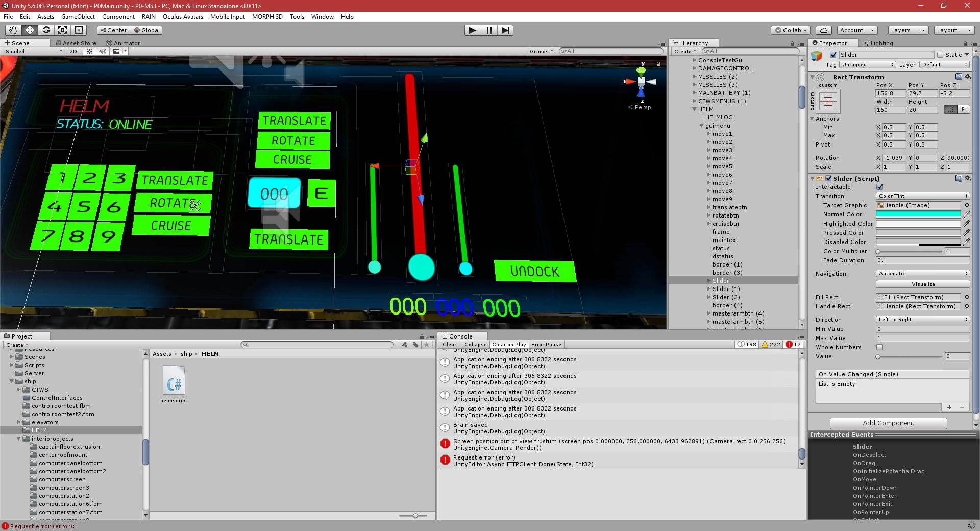The height and width of the screenshot is (531, 980).
Task: Open the GameObject menu
Action: click(x=78, y=16)
